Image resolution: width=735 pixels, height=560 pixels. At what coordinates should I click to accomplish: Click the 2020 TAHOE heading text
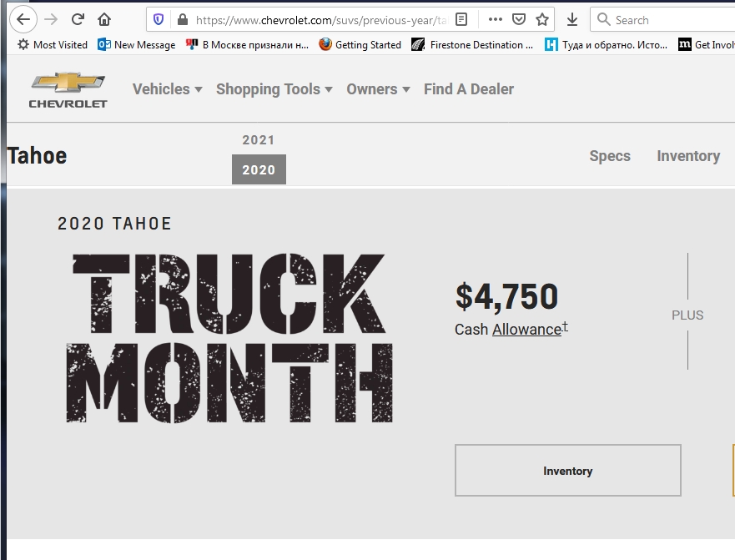[114, 224]
